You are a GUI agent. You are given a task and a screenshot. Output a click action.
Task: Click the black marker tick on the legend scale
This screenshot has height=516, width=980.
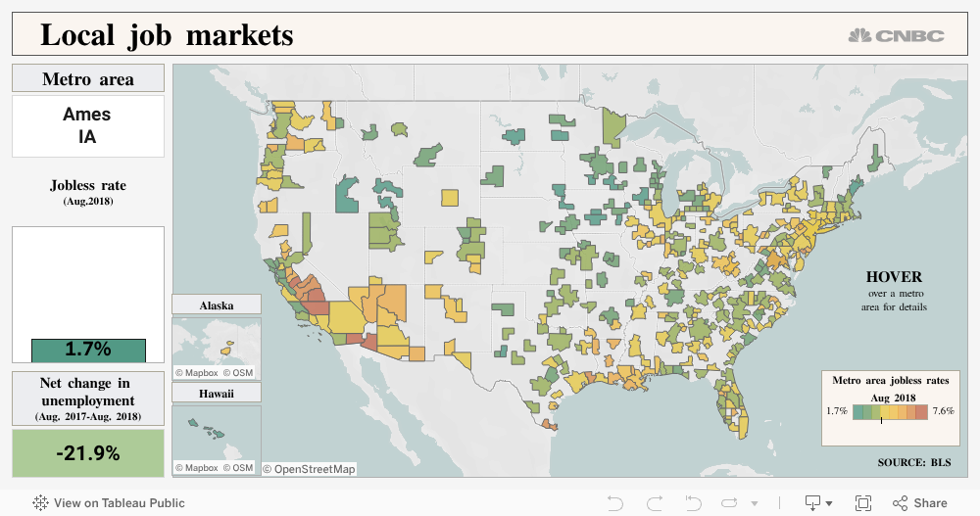[x=881, y=420]
